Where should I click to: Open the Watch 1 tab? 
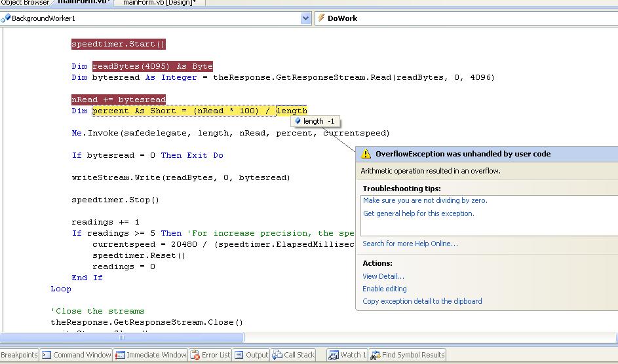(347, 355)
